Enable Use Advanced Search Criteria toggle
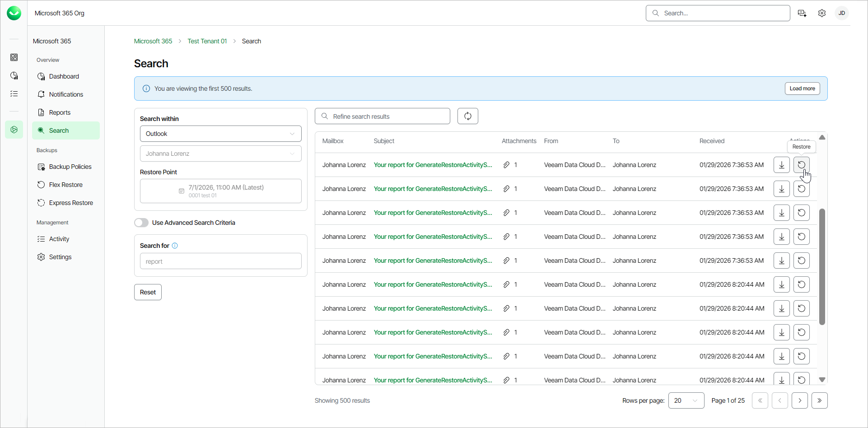Image resolution: width=868 pixels, height=428 pixels. coord(141,223)
